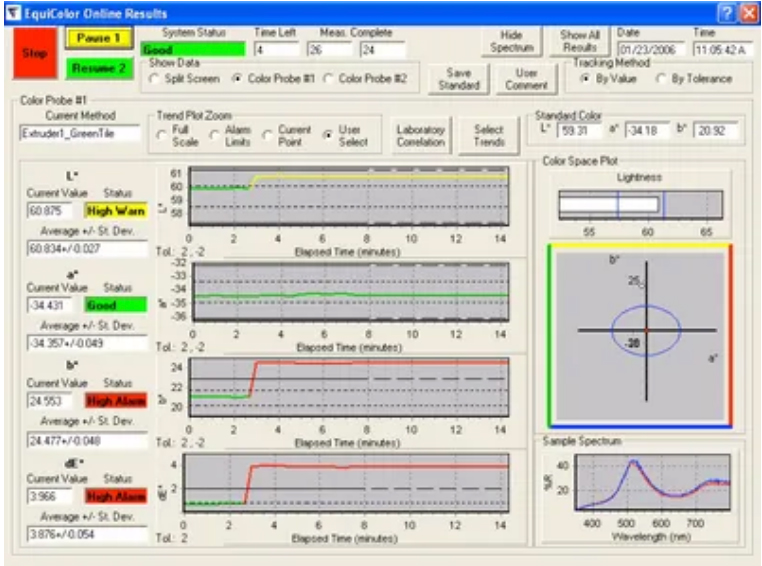Click the Current Method field Extruder1_GreenTile
762x566 pixels.
[80, 134]
